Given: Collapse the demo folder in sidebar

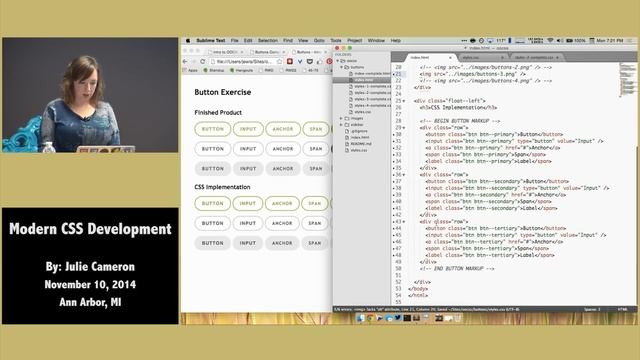Looking at the screenshot, I should click(x=338, y=61).
